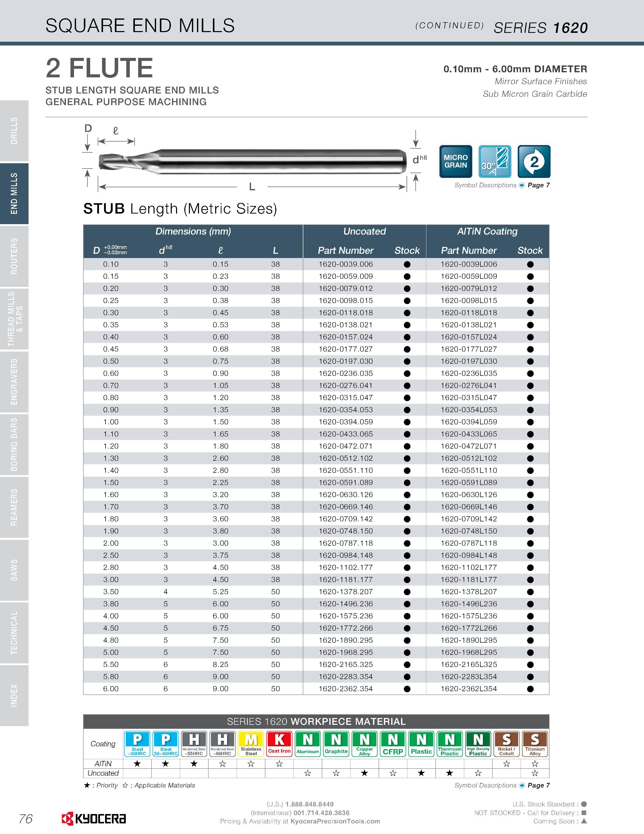Select the P Steel 30~40HRC material icon

click(x=166, y=744)
